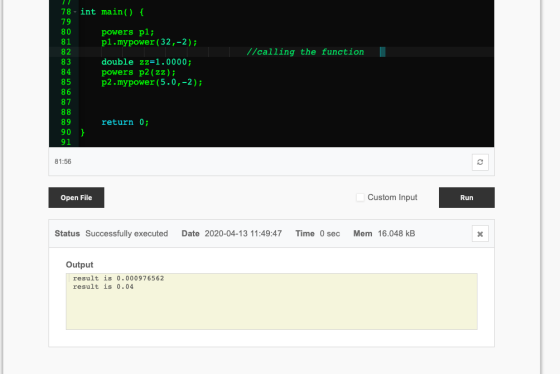This screenshot has width=560, height=374.
Task: Click the Custom Input label text
Action: coord(392,197)
